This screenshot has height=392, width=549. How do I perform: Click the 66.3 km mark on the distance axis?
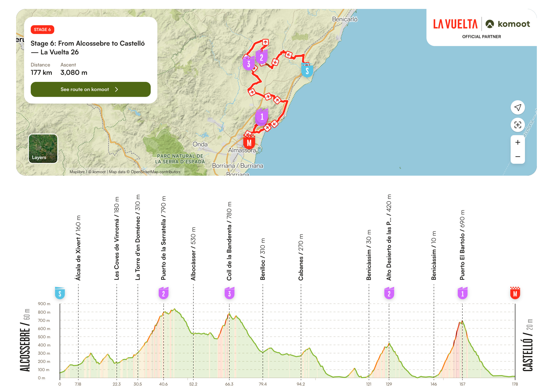229,384
